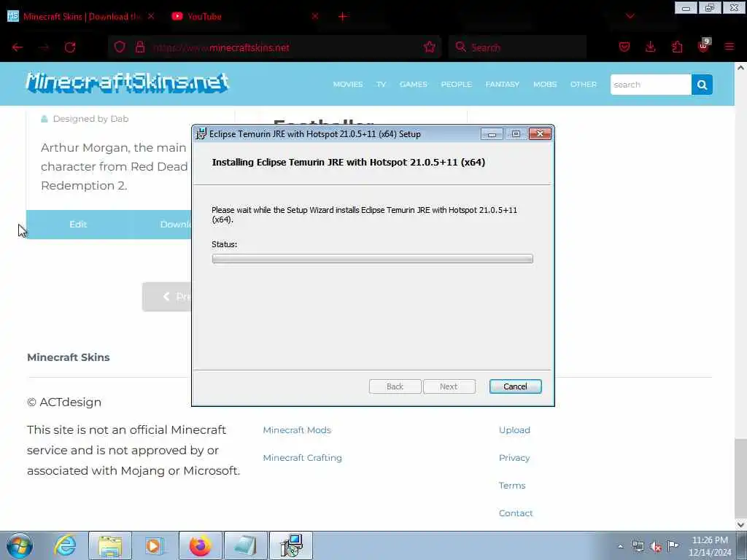Open the Terms footer link
The width and height of the screenshot is (747, 560).
511,485
